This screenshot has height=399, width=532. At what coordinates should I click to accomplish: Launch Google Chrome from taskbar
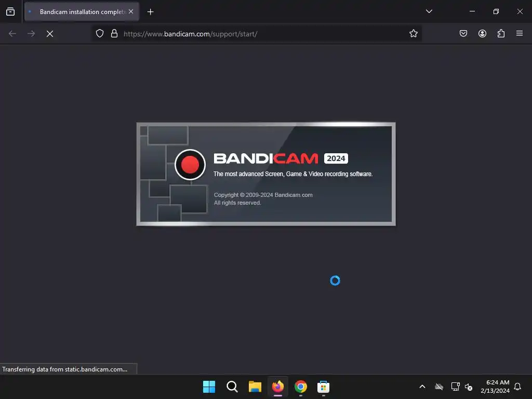coord(301,387)
